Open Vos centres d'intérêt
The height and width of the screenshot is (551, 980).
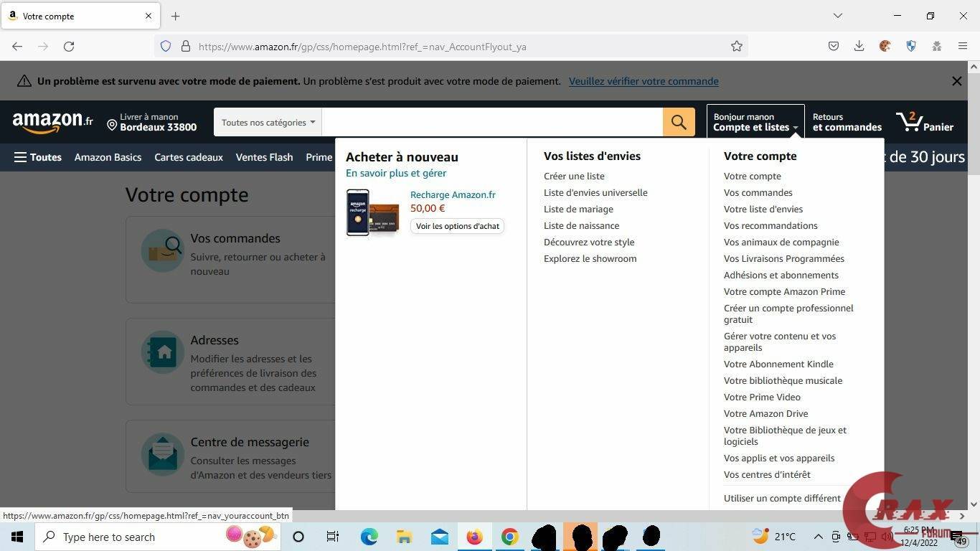[x=767, y=474]
